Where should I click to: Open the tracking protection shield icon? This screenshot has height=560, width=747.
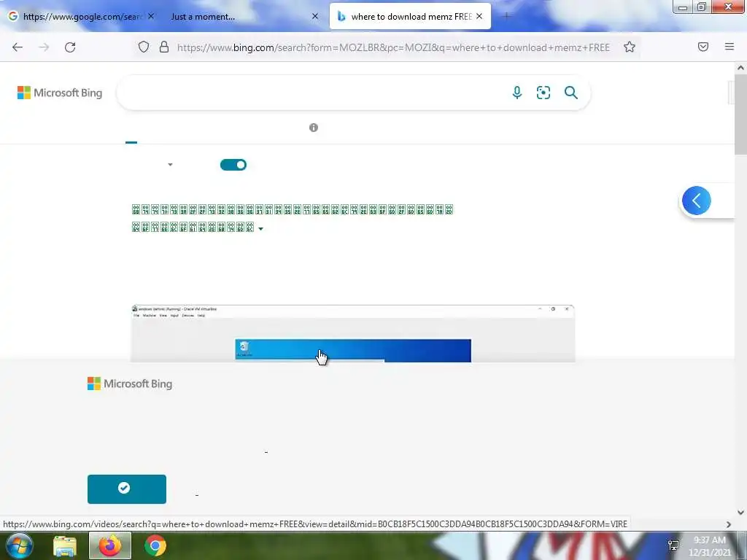pos(144,47)
